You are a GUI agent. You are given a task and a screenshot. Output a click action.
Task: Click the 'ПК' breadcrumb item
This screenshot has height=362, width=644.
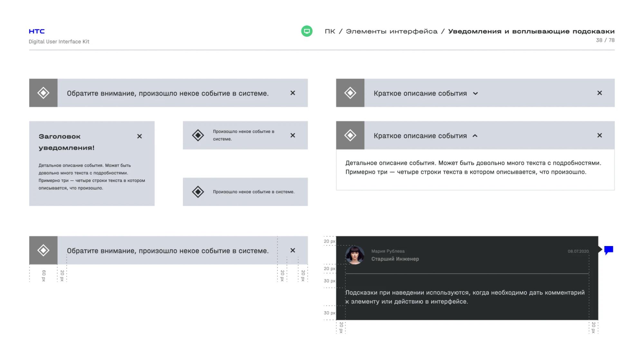(330, 31)
